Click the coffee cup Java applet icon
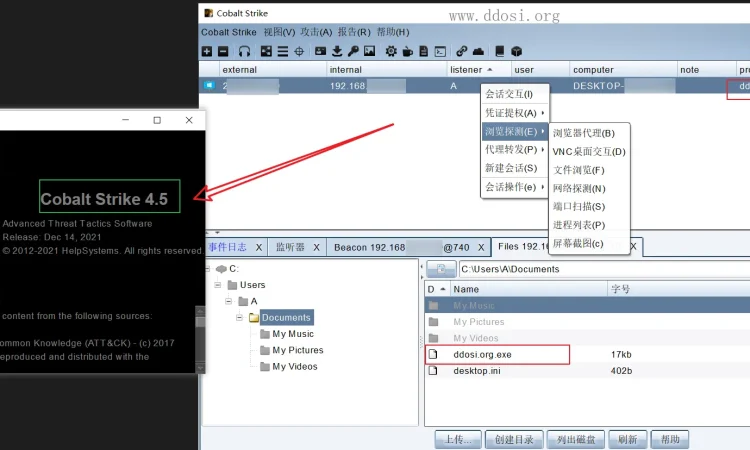 (x=408, y=51)
